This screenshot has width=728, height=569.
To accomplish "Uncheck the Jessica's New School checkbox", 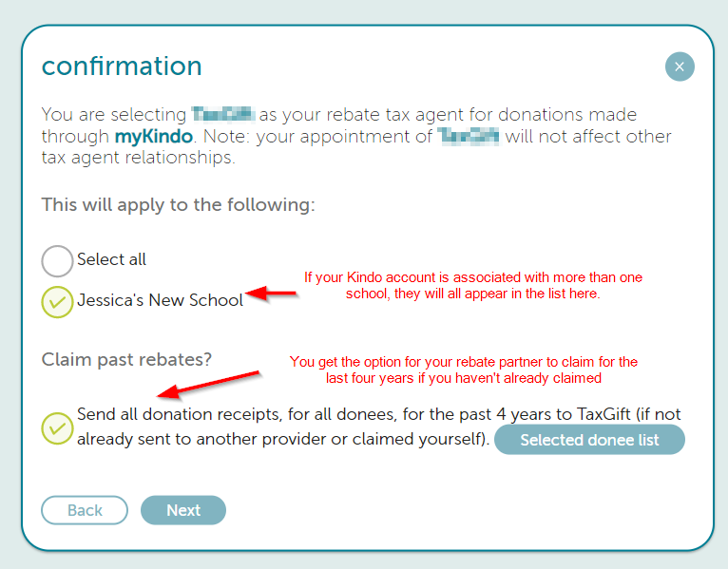I will 57,302.
